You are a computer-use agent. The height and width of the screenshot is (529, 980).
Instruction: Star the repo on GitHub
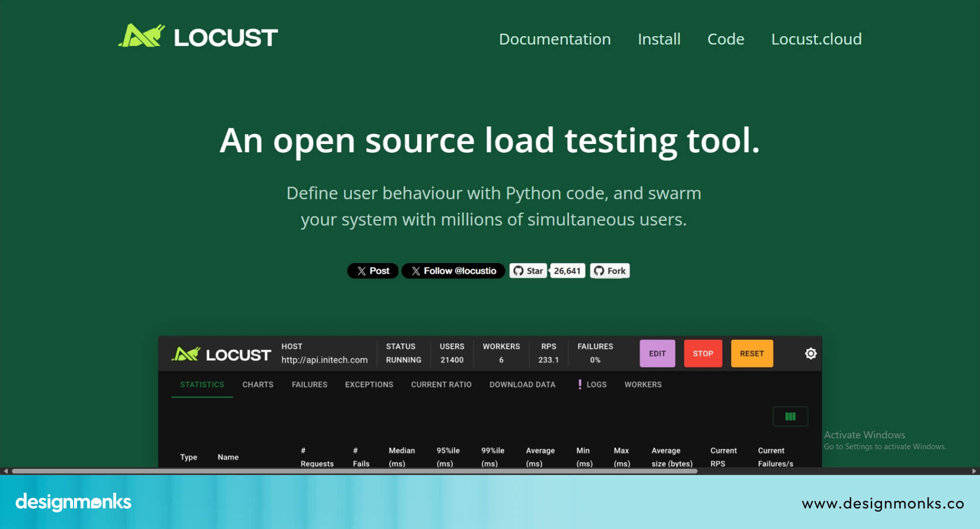click(528, 271)
